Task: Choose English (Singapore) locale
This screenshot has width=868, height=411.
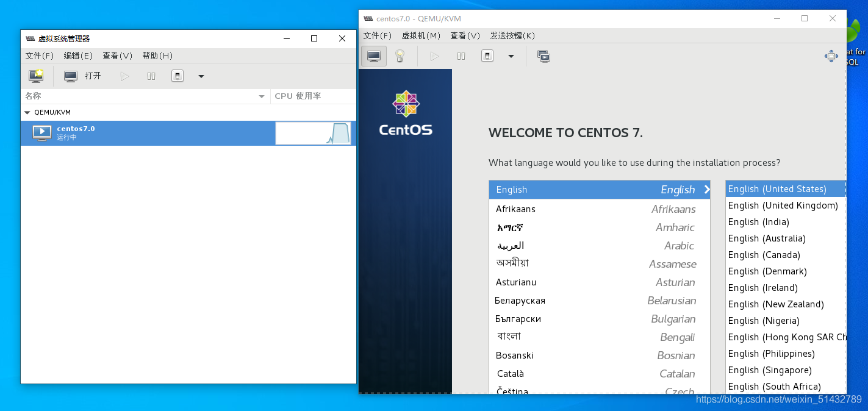Action: tap(786, 370)
